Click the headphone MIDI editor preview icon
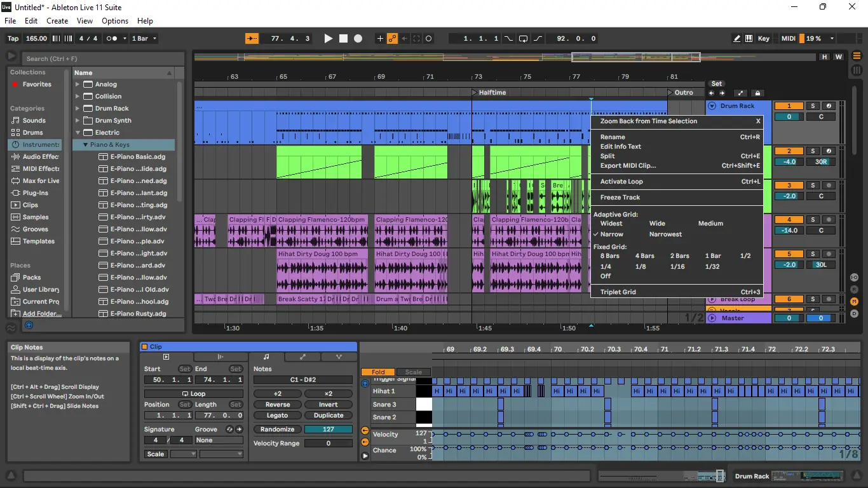Screen dimensions: 868x488 pos(365,383)
